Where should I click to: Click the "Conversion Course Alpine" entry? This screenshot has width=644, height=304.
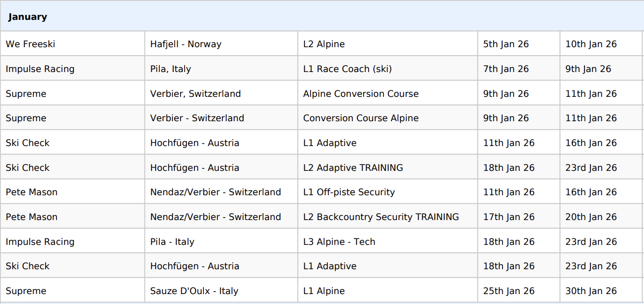click(361, 118)
